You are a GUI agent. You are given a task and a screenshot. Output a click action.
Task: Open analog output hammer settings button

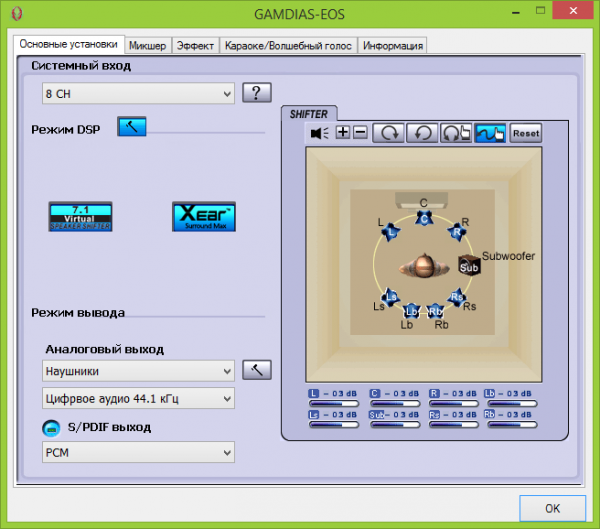click(257, 370)
